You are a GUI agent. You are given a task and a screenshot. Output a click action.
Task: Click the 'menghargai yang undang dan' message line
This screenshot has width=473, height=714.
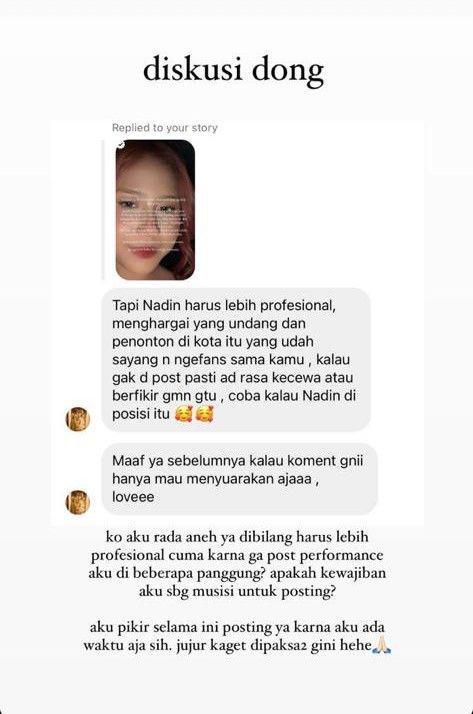(209, 324)
